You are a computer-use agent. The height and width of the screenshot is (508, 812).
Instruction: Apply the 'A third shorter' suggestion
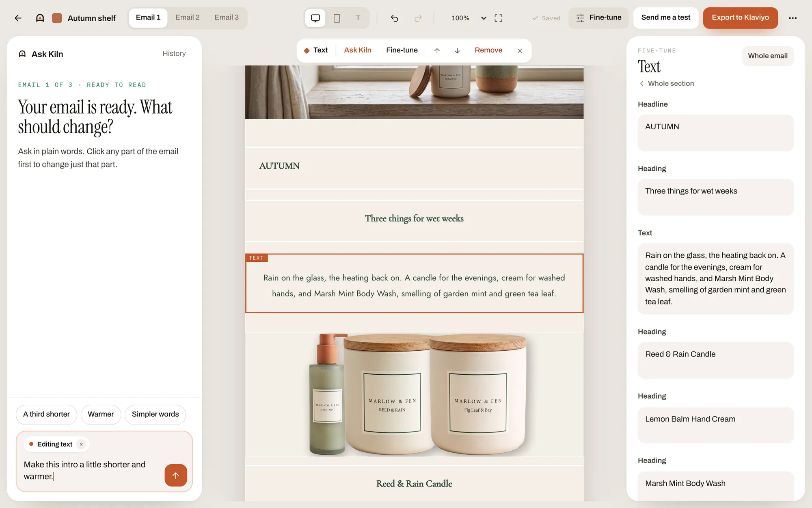tap(46, 415)
